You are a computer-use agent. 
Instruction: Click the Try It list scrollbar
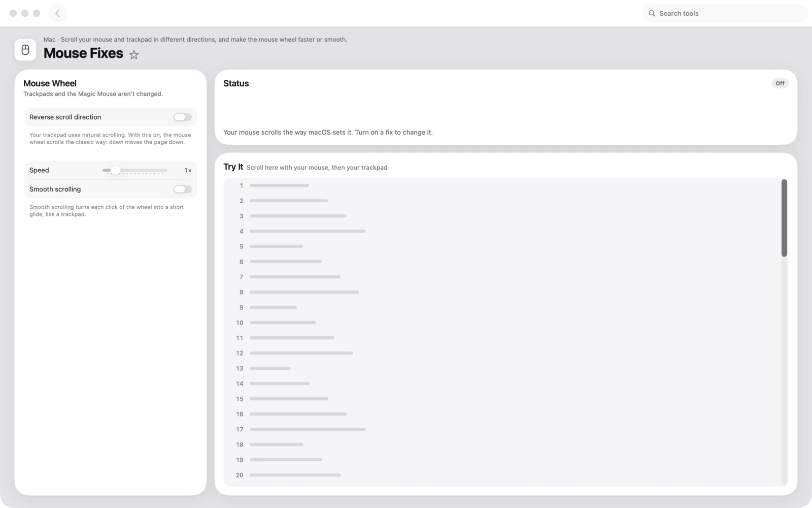tap(784, 218)
